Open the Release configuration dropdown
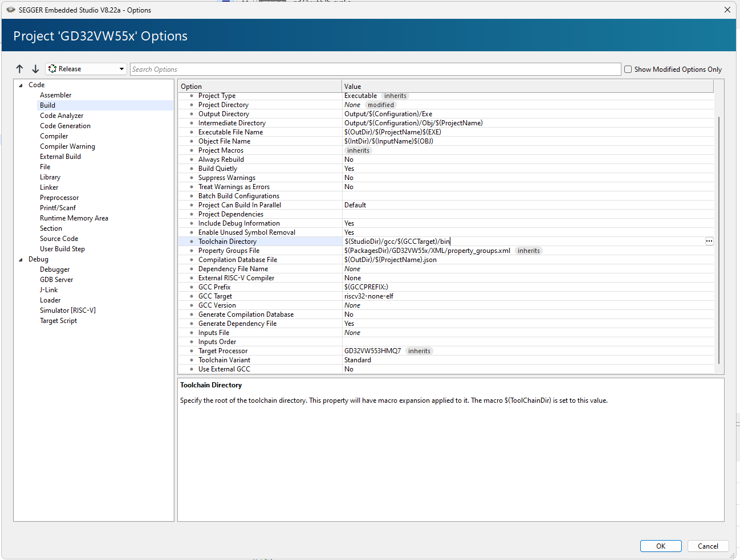 click(x=86, y=69)
